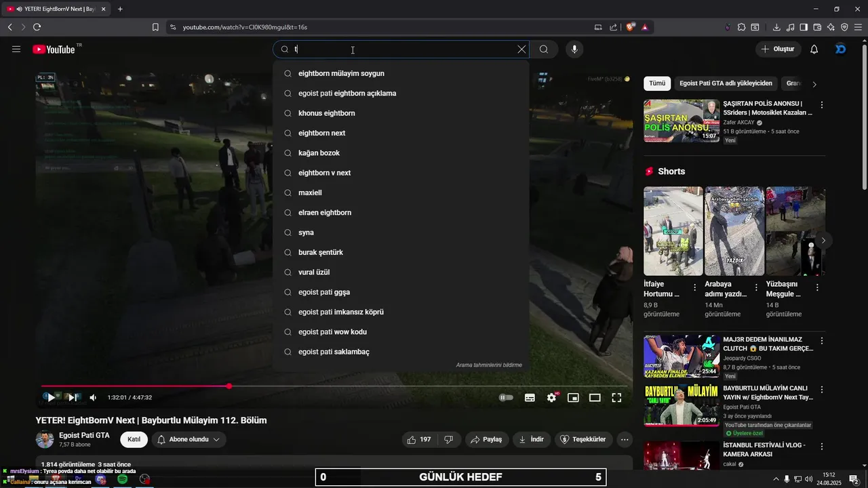Select the 'Tümü' filter chip
Image resolution: width=868 pixels, height=488 pixels.
click(x=657, y=83)
